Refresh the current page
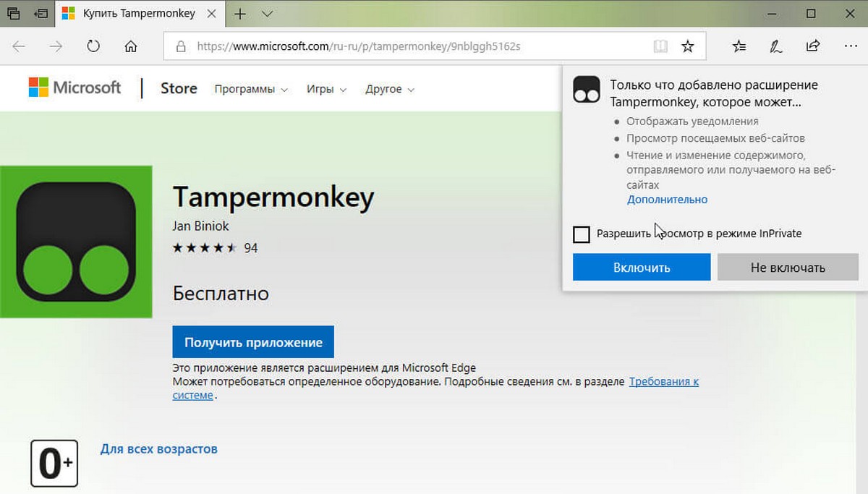The width and height of the screenshot is (868, 494). click(x=93, y=46)
